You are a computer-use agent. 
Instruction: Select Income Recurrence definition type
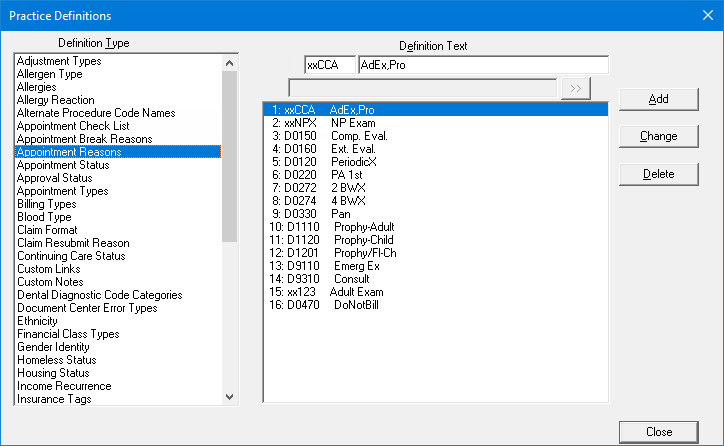[x=118, y=386]
